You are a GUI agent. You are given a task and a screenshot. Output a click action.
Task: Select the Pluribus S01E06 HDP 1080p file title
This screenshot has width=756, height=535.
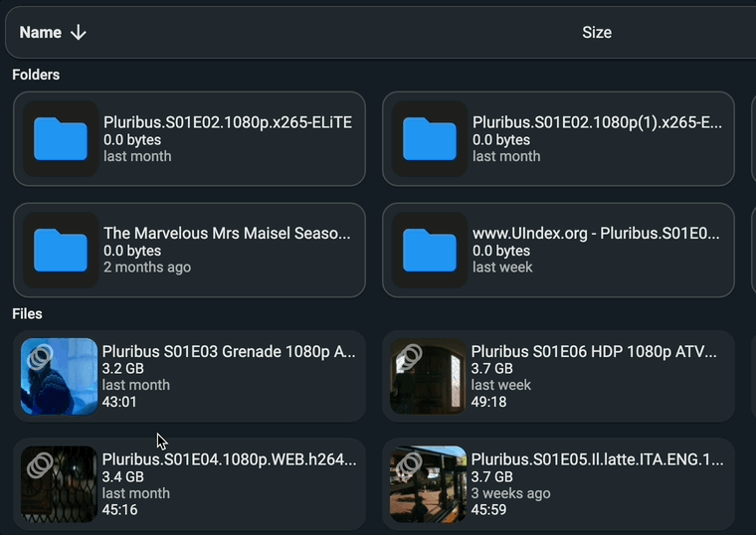[594, 352]
